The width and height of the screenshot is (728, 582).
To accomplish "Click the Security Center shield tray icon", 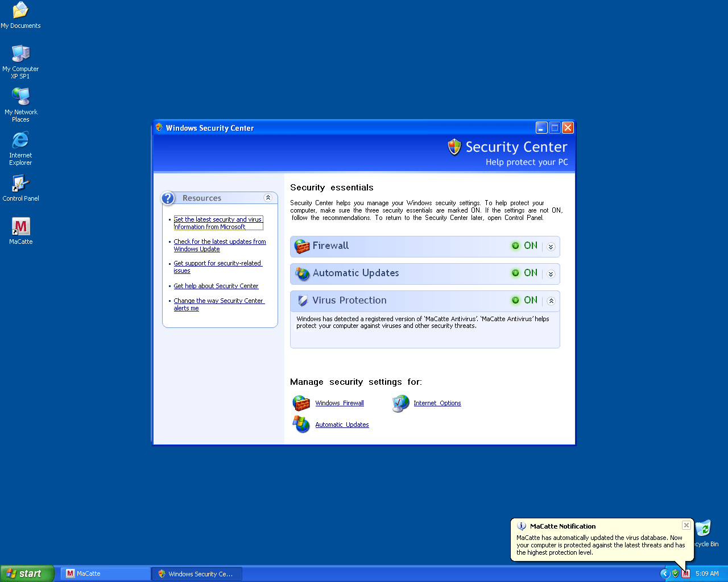I will [x=675, y=573].
